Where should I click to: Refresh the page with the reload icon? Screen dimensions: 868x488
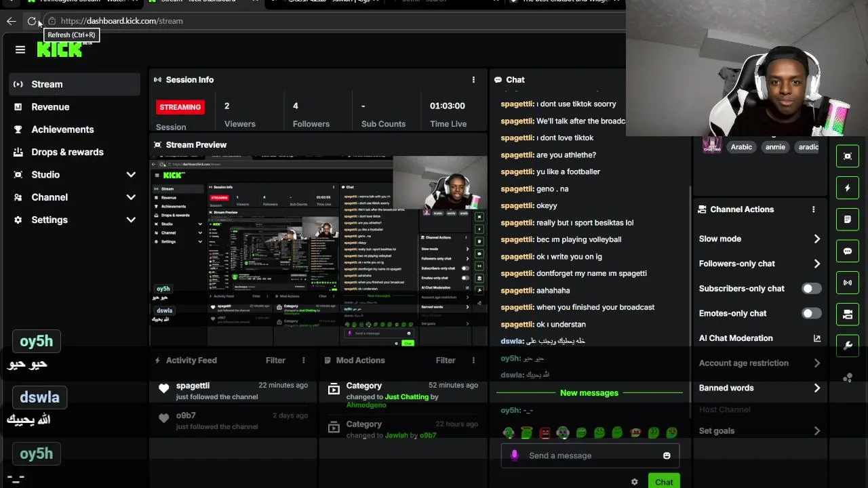[x=32, y=21]
